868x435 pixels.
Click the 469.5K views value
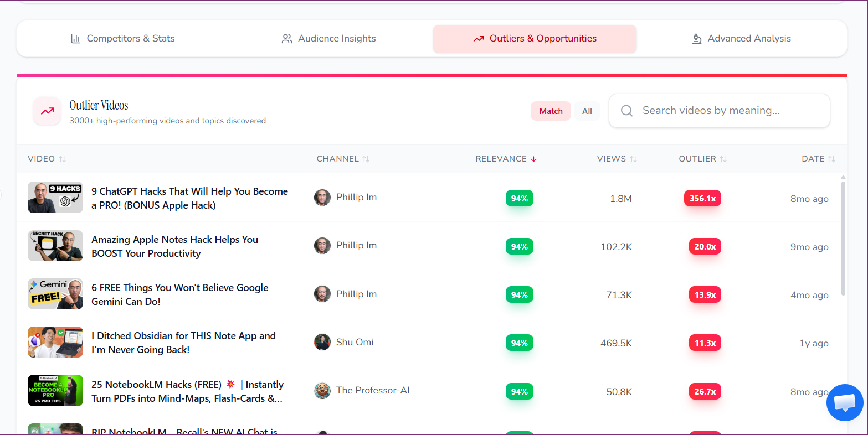click(617, 343)
